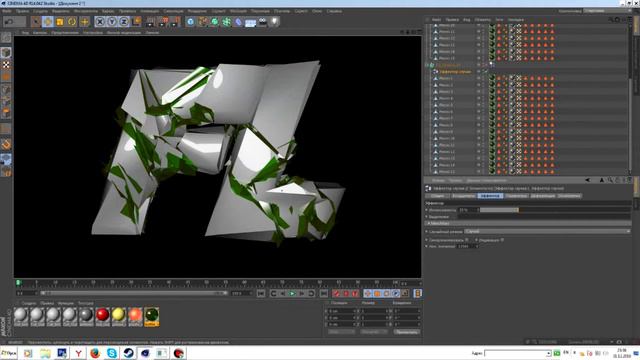
Task: Activate the Rotate tool in top toolbar
Action: point(72,21)
